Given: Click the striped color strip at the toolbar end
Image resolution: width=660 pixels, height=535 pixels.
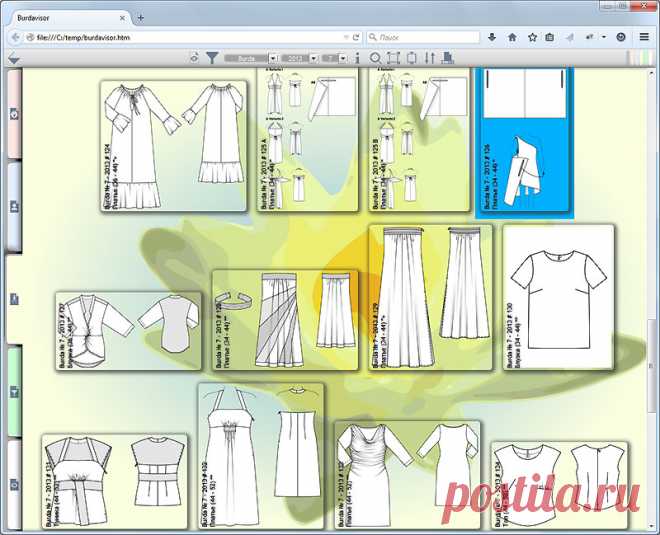Looking at the screenshot, I should pos(642,58).
